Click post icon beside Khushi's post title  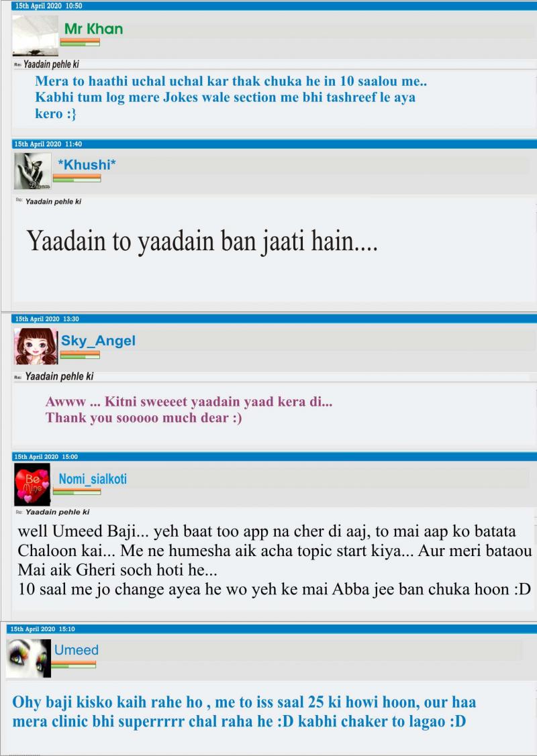pos(19,200)
